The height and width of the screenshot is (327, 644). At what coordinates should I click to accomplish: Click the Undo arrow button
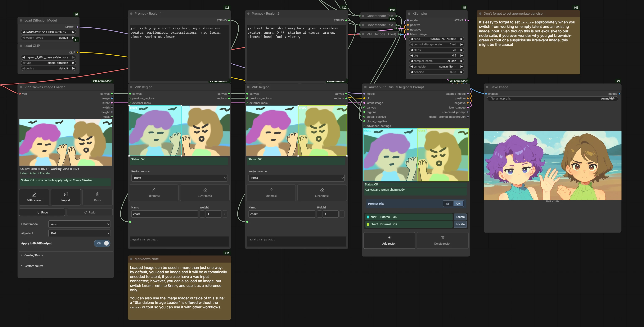click(42, 212)
